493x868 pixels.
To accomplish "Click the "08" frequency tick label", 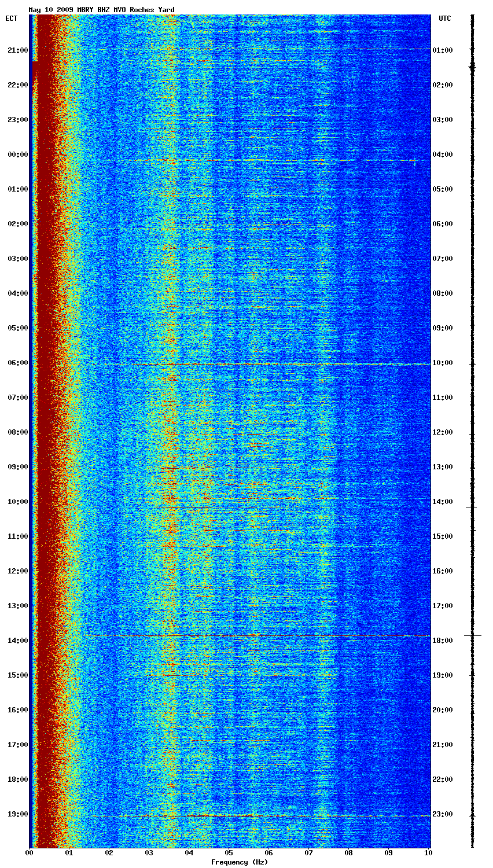I will [x=349, y=853].
